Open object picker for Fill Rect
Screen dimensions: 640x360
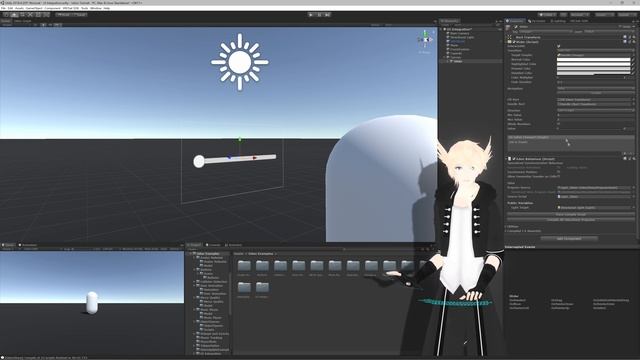point(633,100)
